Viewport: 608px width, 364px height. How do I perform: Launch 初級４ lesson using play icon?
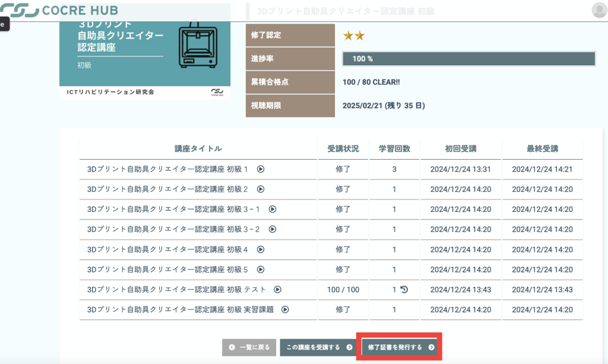pyautogui.click(x=260, y=249)
